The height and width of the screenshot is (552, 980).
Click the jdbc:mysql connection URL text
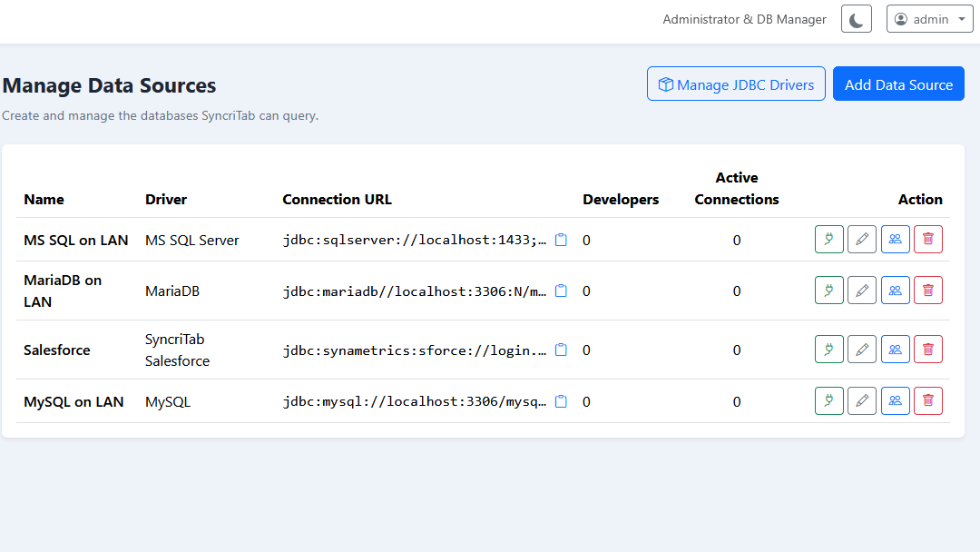pyautogui.click(x=415, y=401)
